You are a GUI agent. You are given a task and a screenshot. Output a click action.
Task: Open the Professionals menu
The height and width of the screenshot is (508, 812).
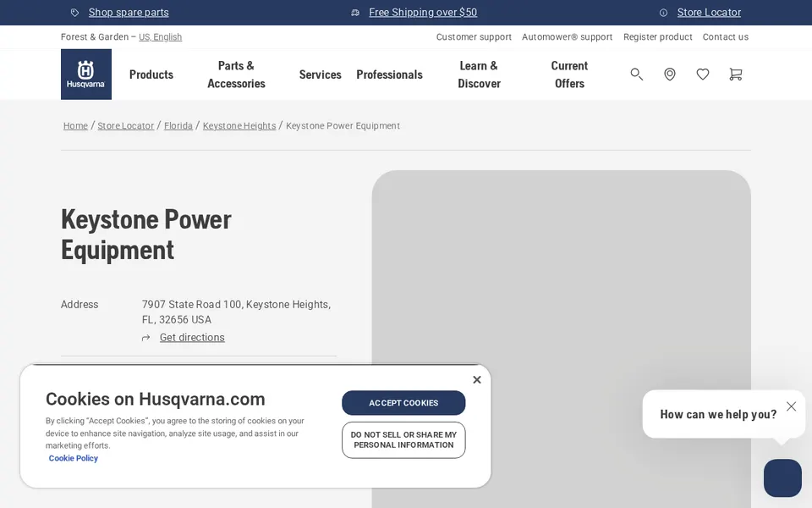click(389, 75)
